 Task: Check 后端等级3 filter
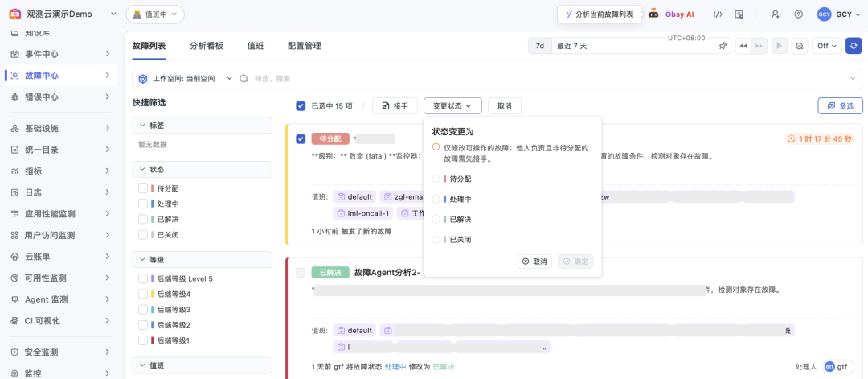pyautogui.click(x=143, y=310)
